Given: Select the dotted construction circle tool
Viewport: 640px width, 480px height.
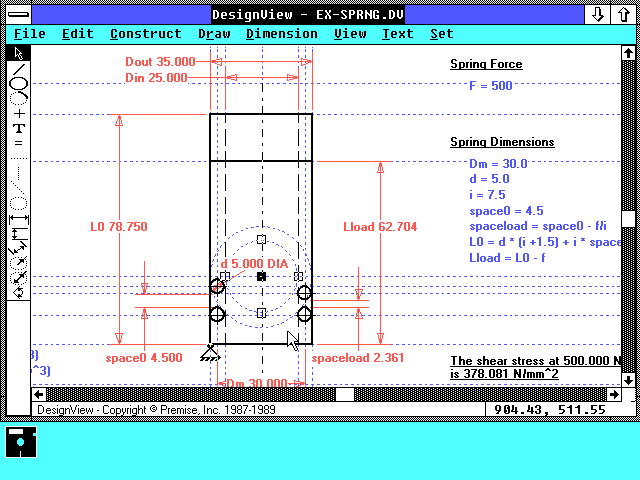Looking at the screenshot, I should tap(18, 203).
